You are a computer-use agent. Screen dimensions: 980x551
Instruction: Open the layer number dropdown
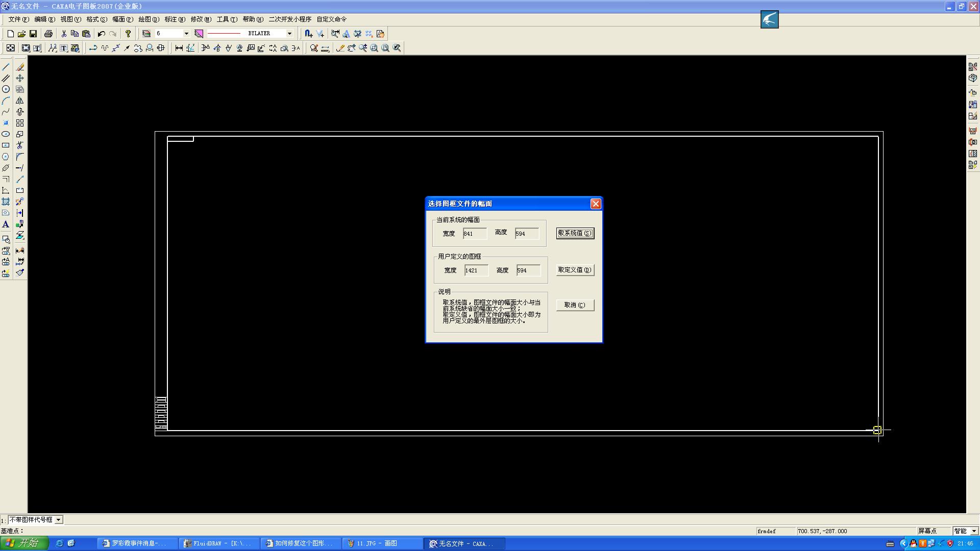pyautogui.click(x=186, y=34)
